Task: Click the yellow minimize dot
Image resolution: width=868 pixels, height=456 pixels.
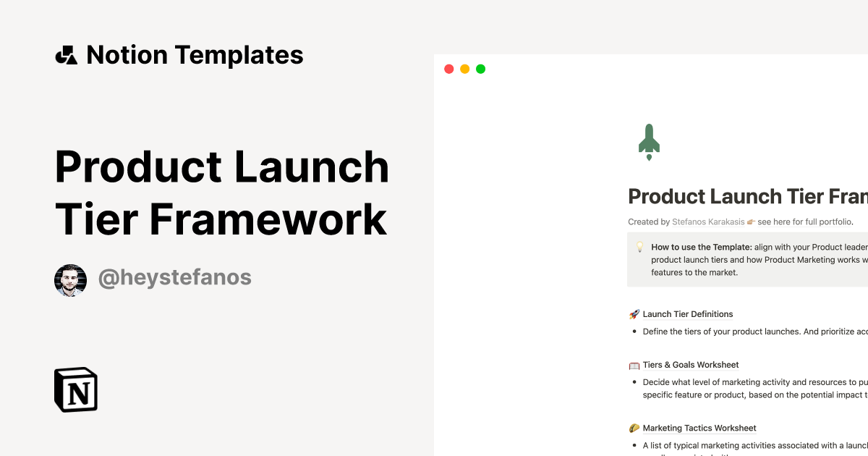Action: (464, 69)
